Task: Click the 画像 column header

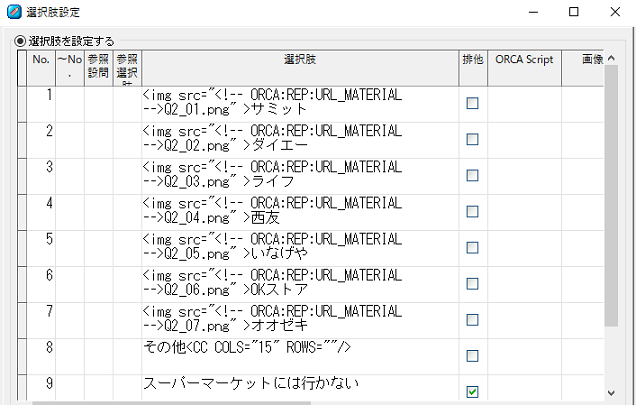Action: coord(583,68)
